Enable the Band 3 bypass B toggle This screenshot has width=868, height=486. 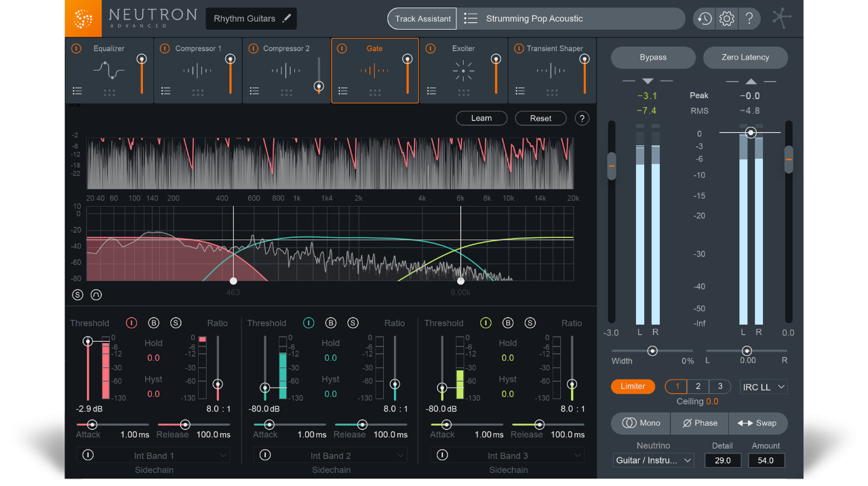point(509,323)
